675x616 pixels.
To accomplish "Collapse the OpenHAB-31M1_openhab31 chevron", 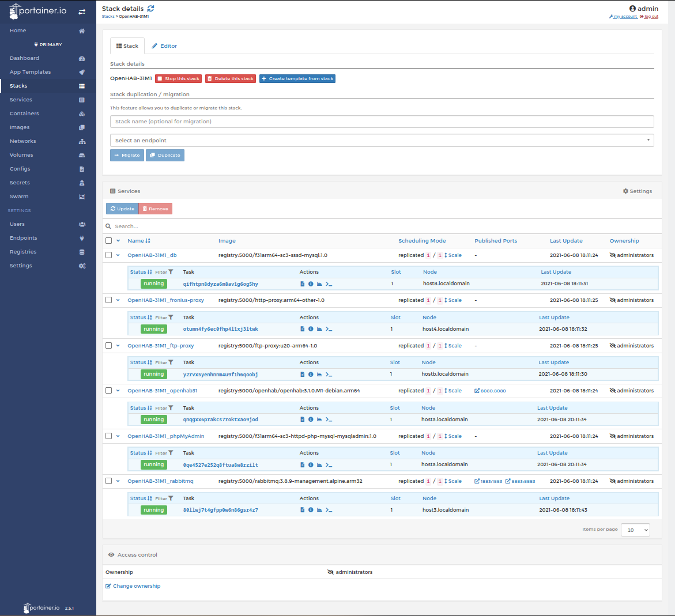I will 118,391.
